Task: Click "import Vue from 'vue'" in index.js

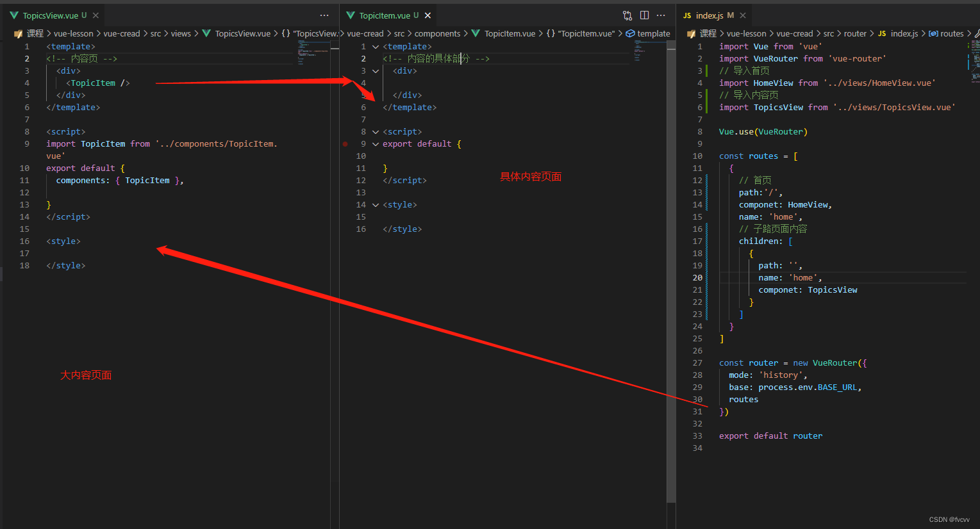Action: point(769,47)
